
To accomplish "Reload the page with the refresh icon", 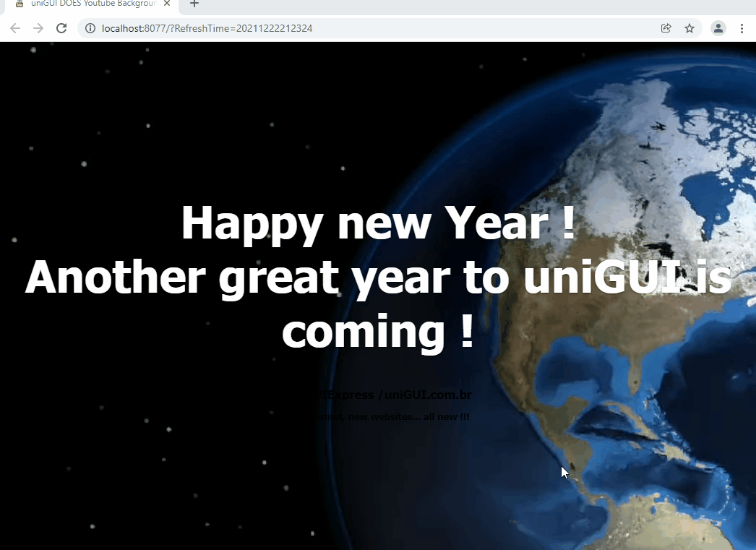I will pyautogui.click(x=61, y=28).
